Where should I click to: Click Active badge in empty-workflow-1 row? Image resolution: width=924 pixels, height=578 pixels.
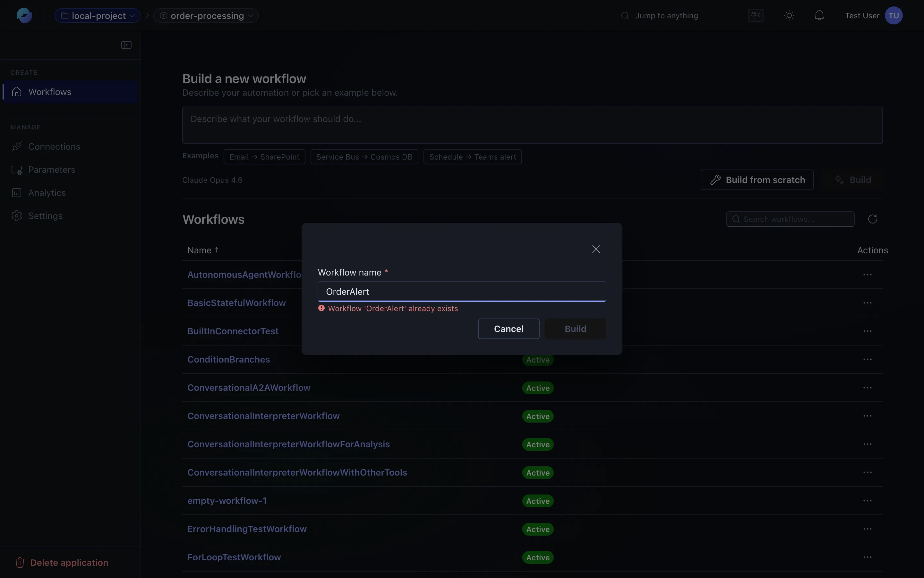coord(538,501)
